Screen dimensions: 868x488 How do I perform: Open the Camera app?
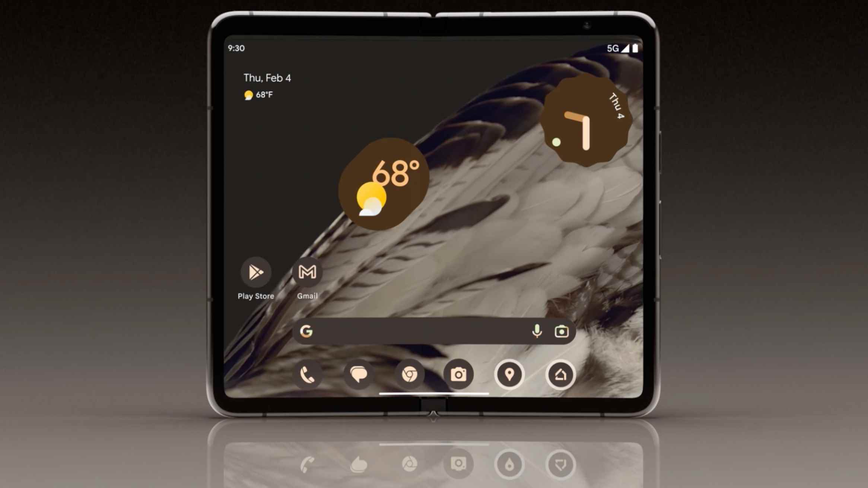[x=459, y=374]
